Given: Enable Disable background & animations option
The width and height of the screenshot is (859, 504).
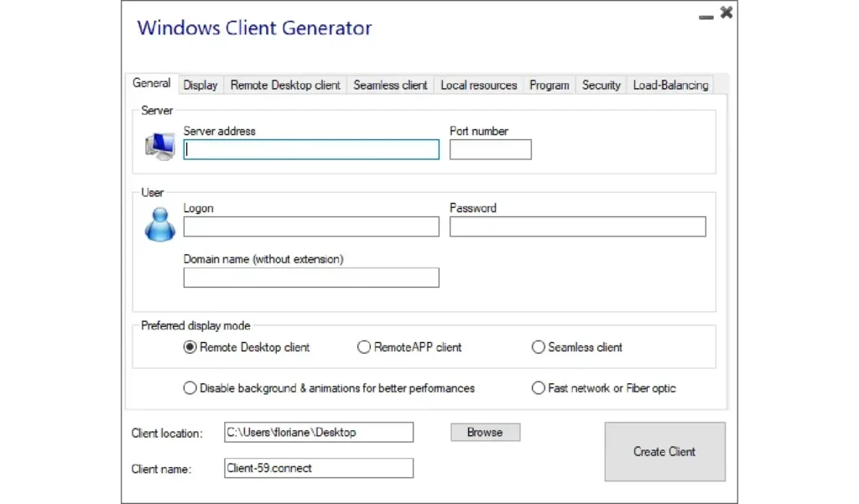Looking at the screenshot, I should click(x=190, y=388).
